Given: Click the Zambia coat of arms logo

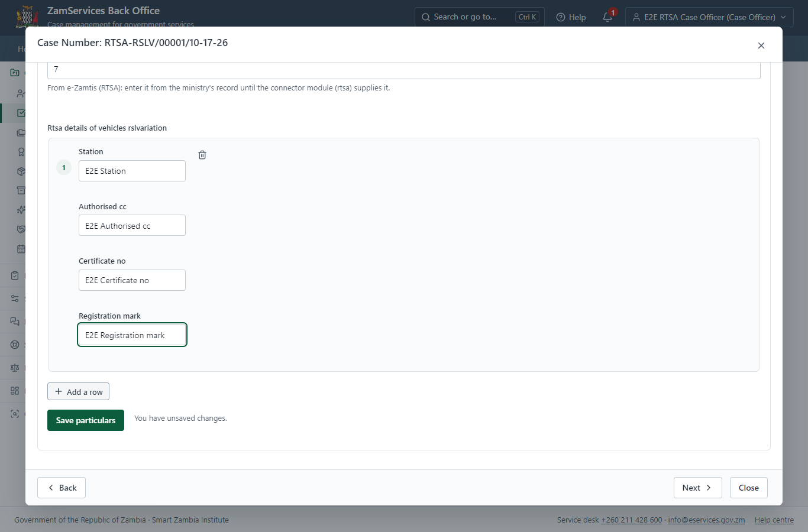Looking at the screenshot, I should (27, 17).
